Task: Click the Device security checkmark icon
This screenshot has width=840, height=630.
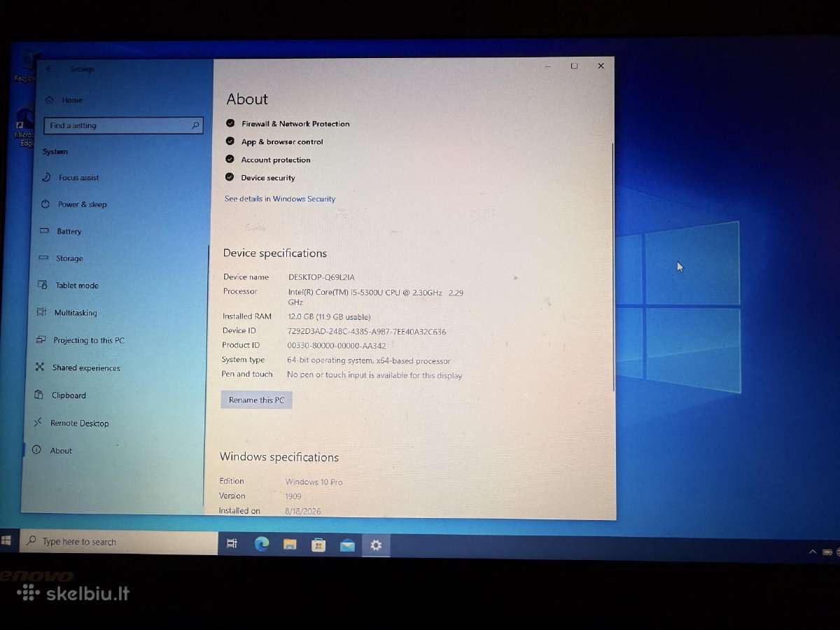Action: [x=230, y=177]
